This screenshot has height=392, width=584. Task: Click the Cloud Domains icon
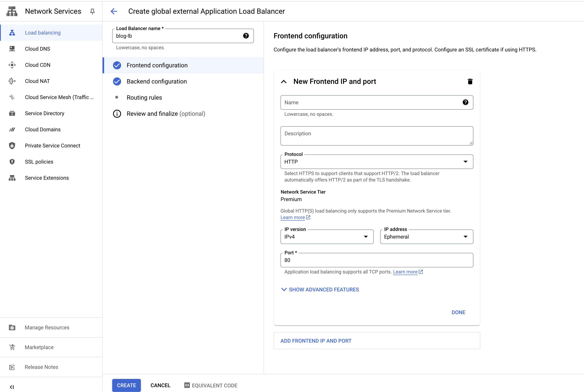coord(12,129)
